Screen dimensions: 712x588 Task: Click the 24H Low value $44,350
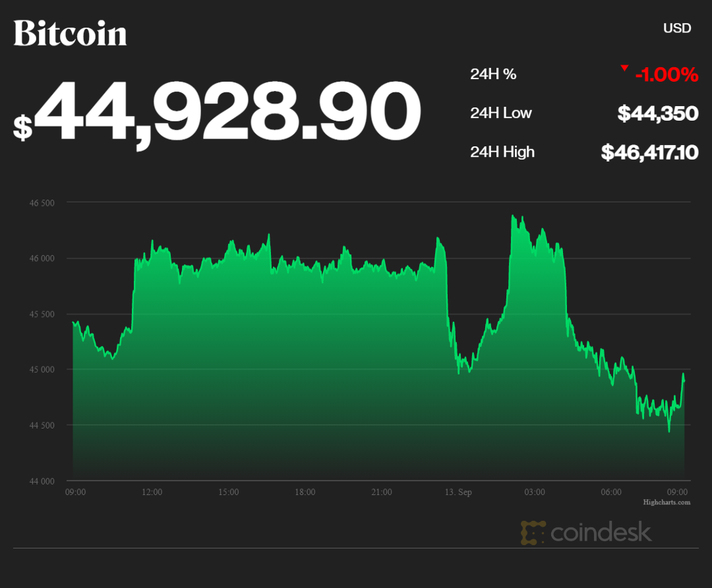click(x=657, y=113)
